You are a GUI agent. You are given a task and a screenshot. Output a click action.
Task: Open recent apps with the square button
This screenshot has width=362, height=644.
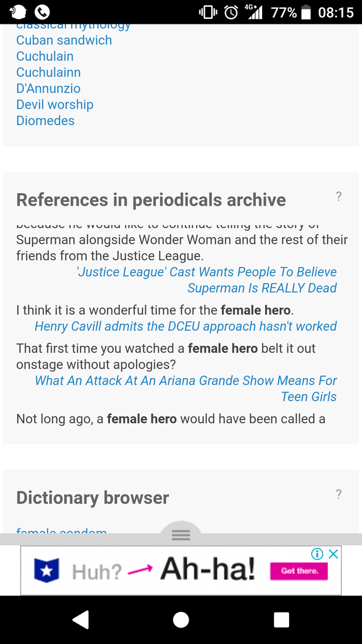pos(282,619)
